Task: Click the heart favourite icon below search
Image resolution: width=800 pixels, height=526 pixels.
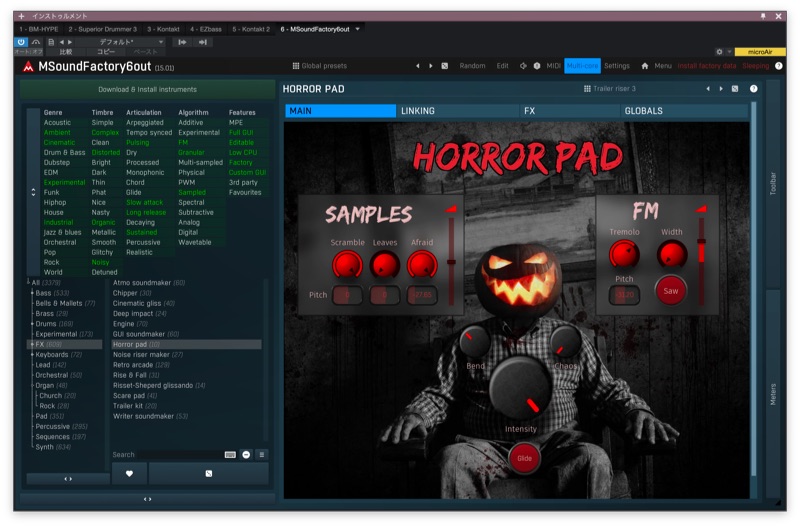Action: coord(129,473)
